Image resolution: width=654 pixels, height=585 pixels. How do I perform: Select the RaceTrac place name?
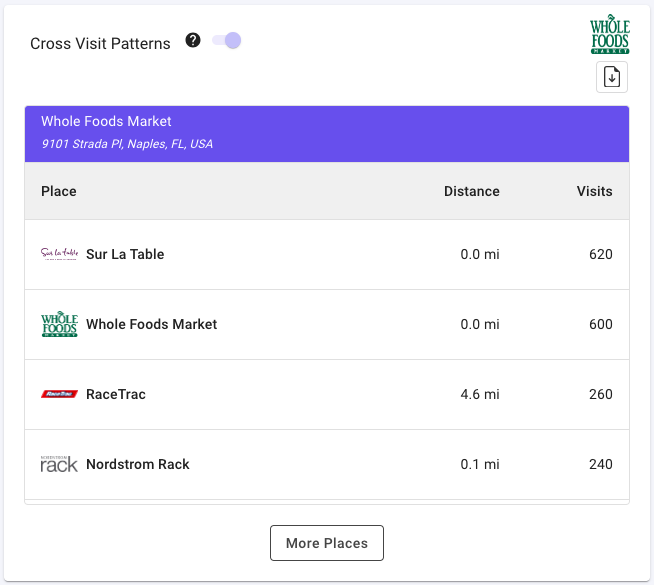click(116, 394)
